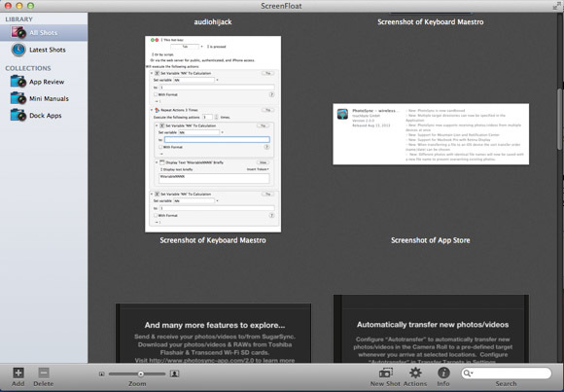Click the 'Screenshot of App Store' label

pos(431,240)
